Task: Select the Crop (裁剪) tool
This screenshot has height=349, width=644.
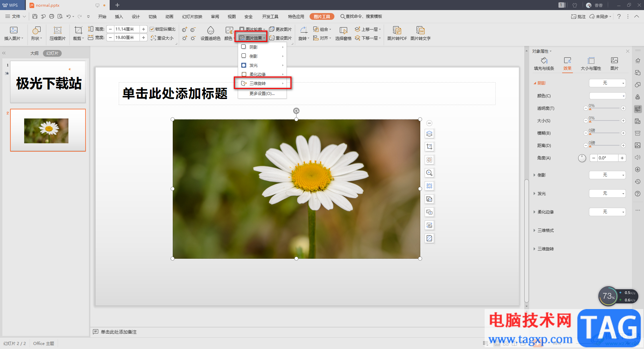Action: click(78, 30)
